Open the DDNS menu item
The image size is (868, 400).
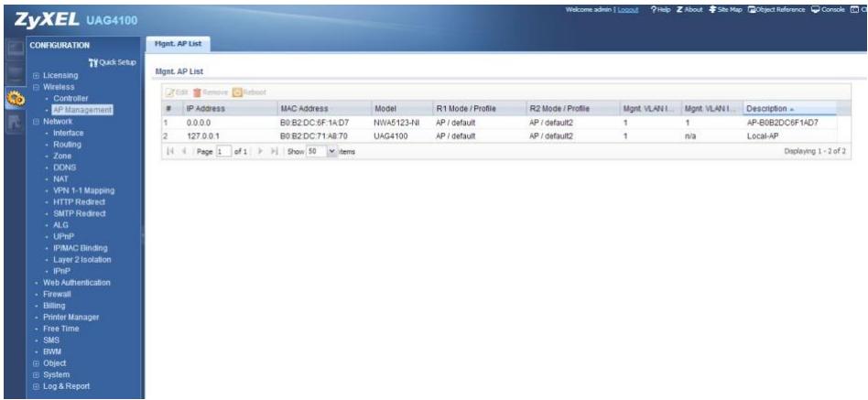(65, 168)
